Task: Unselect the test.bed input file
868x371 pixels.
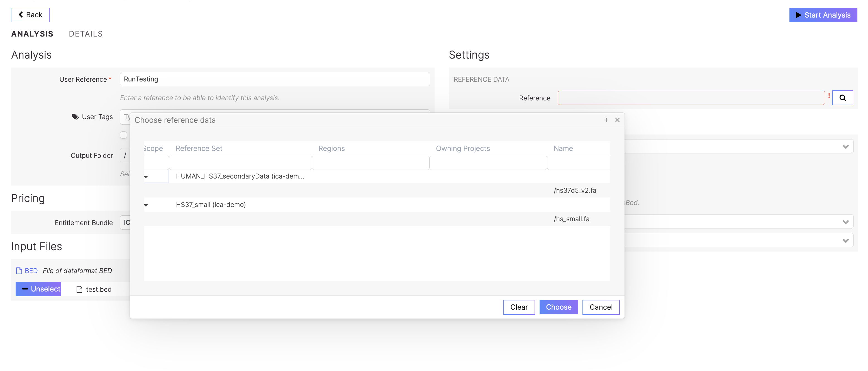Action: [38, 289]
